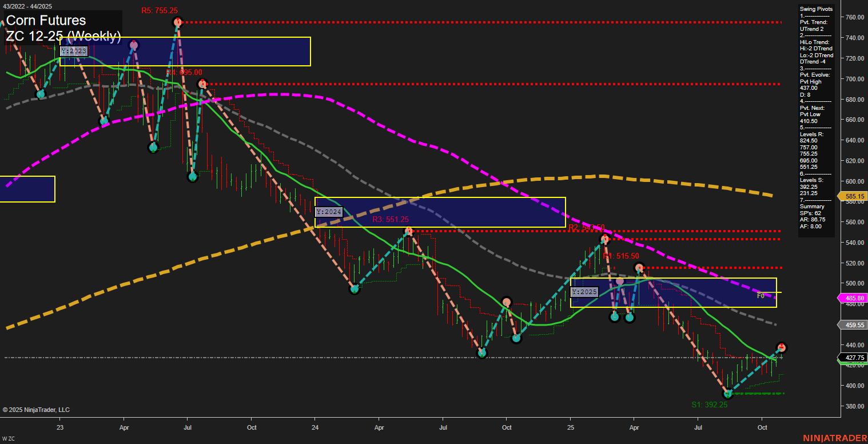The image size is (868, 444).
Task: Select the swing pivot high at R5 755.25
Action: (178, 22)
